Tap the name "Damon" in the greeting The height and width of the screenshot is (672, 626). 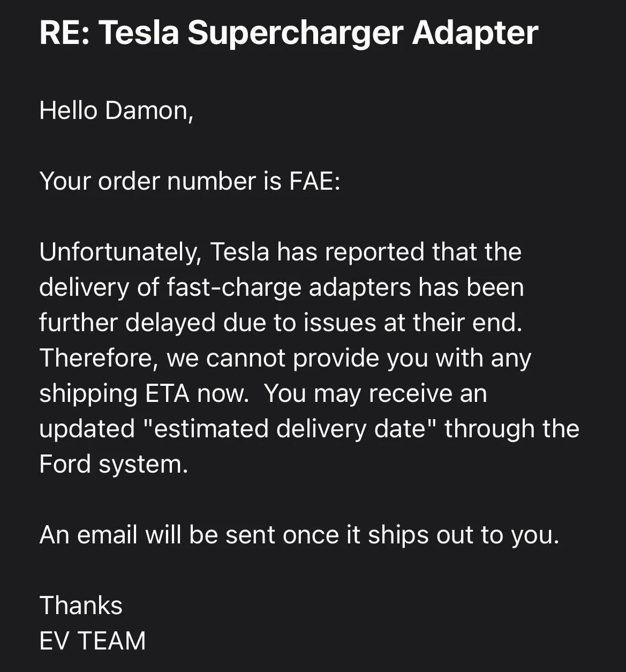[x=148, y=111]
